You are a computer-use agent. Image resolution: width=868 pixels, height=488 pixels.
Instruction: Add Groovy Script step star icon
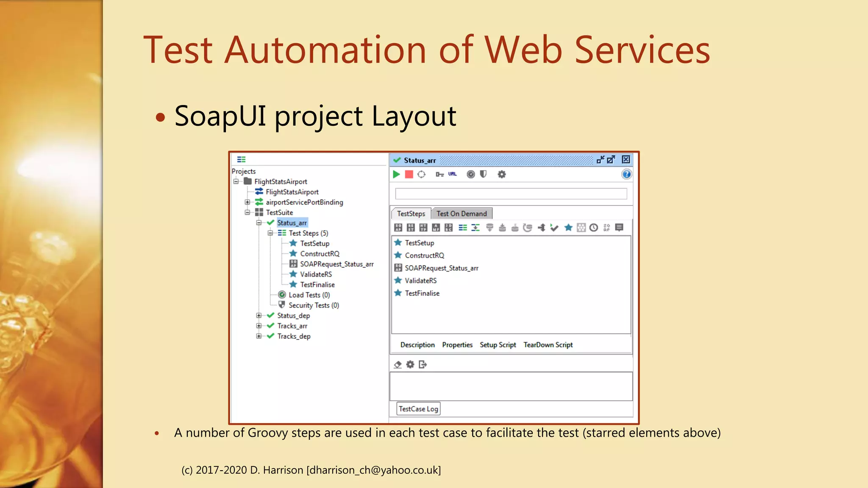(x=568, y=227)
